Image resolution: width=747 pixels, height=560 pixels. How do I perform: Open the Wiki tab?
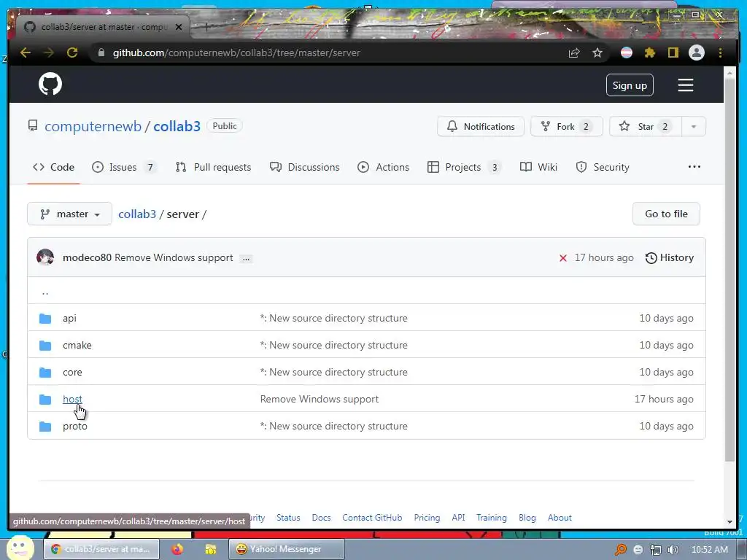538,167
